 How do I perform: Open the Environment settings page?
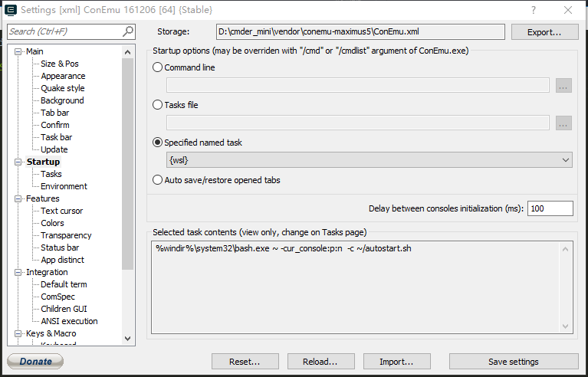pyautogui.click(x=64, y=186)
